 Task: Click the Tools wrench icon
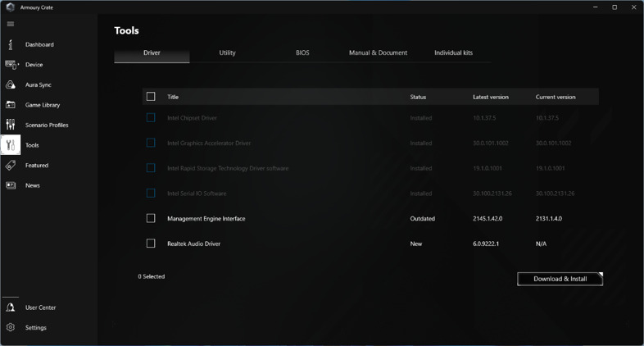(x=11, y=145)
